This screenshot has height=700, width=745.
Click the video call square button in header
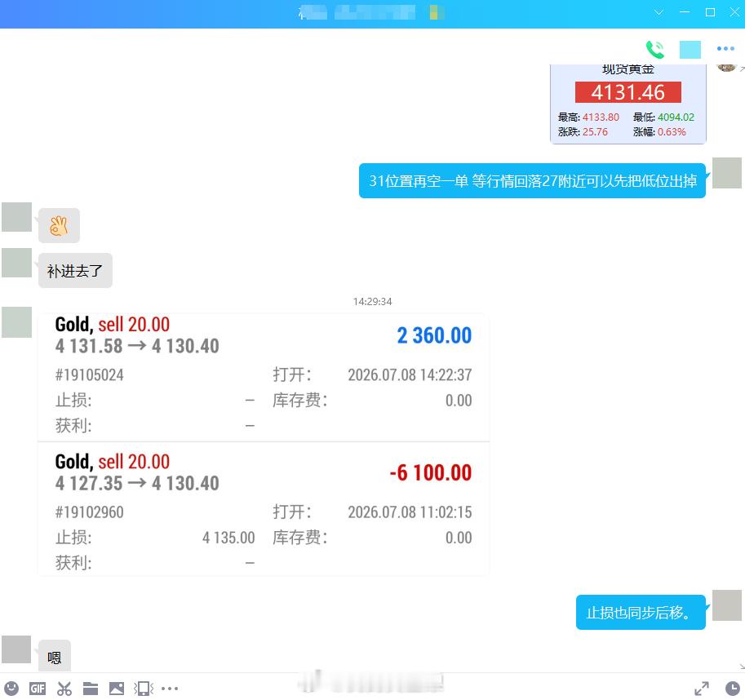pyautogui.click(x=690, y=50)
